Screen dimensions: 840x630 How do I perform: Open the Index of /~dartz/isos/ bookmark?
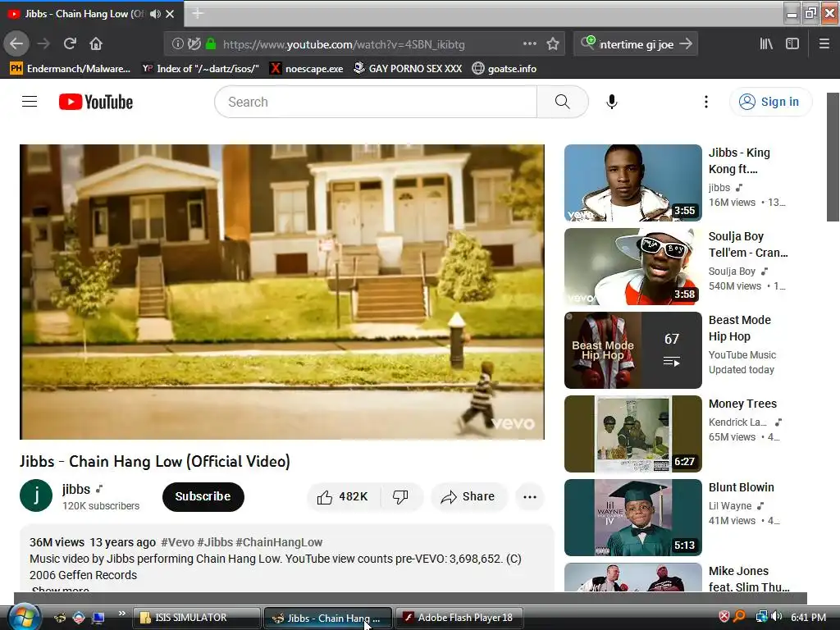pyautogui.click(x=200, y=69)
